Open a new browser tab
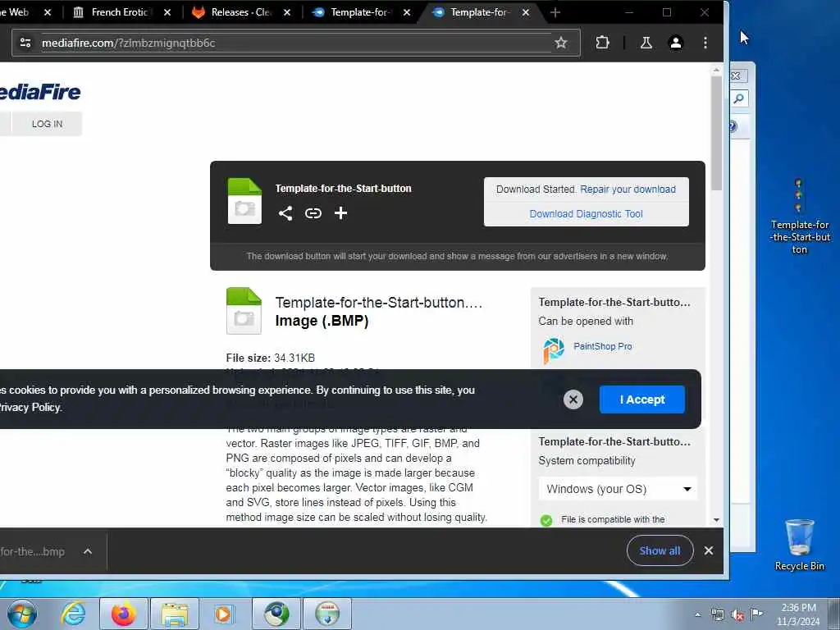840x630 pixels. tap(555, 11)
